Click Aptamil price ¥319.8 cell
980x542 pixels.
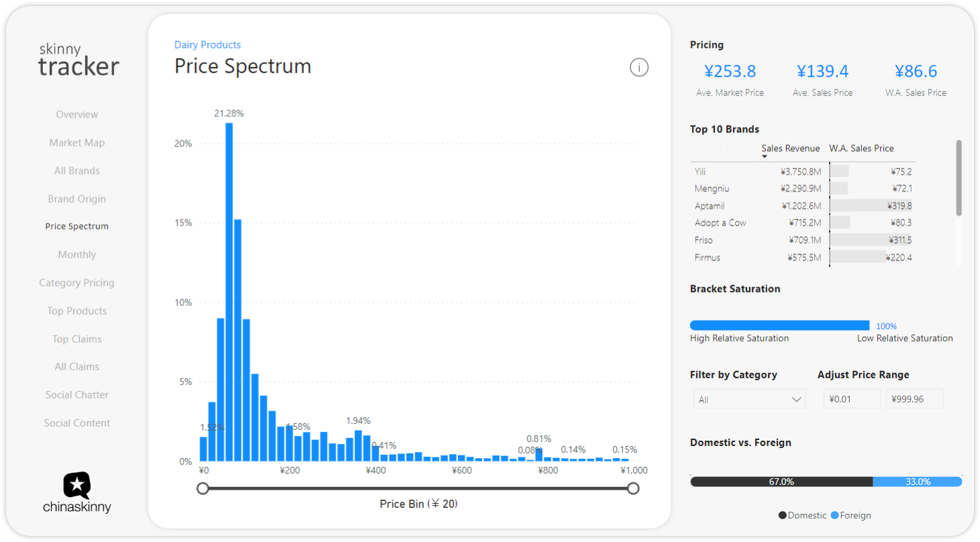point(899,206)
